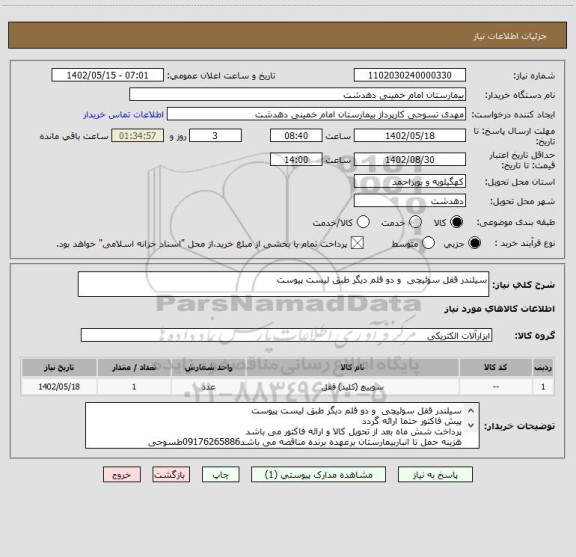
Task: Open the اطلاعات تماس خریدار link
Action: pos(123,115)
